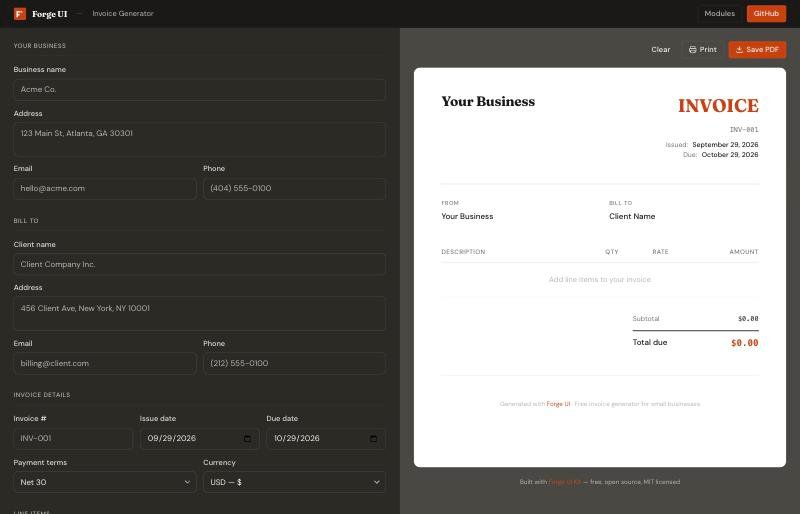The height and width of the screenshot is (514, 800).
Task: Focus the Client name field
Action: 199,264
